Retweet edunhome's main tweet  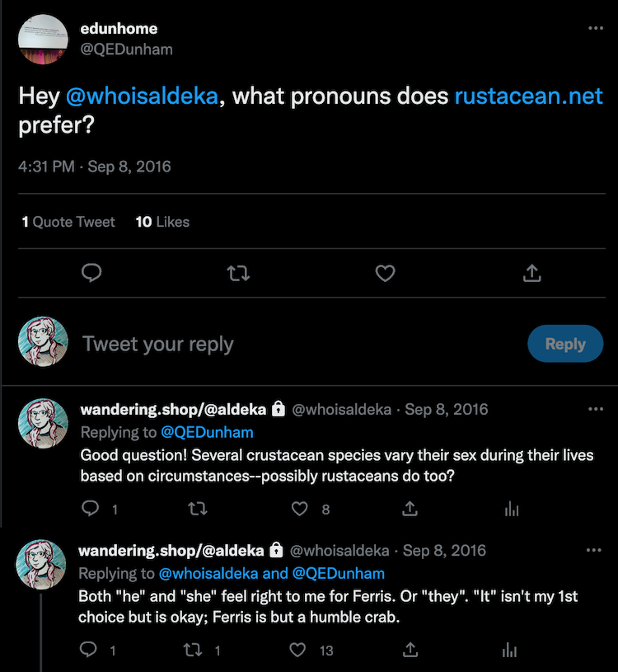(238, 273)
